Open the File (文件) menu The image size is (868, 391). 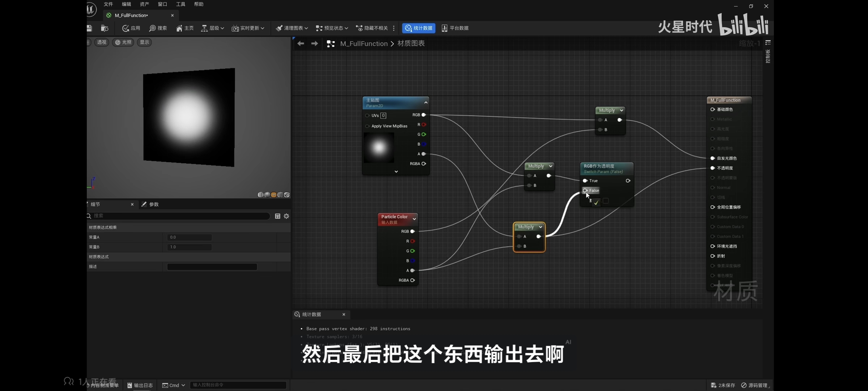(108, 4)
